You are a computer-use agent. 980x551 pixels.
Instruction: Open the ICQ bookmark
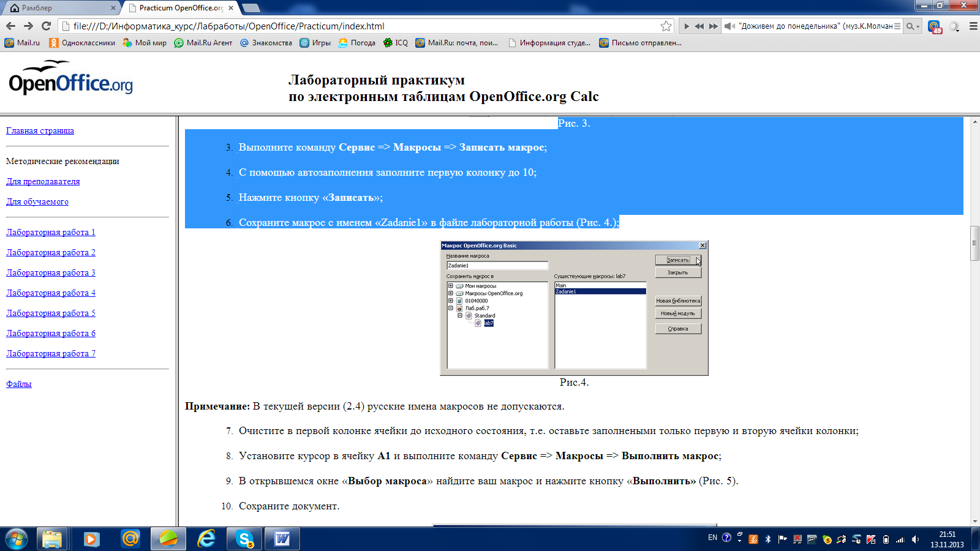point(395,43)
